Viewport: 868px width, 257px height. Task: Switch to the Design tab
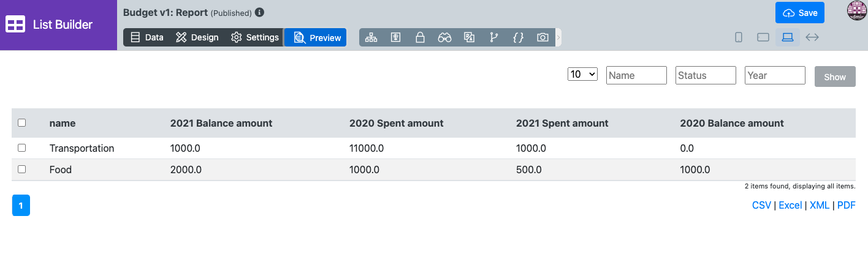(x=197, y=37)
